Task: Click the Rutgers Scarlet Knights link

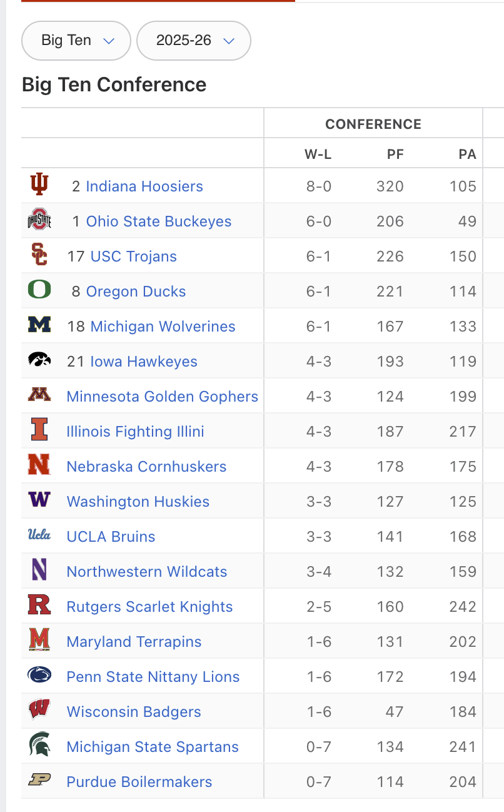Action: [149, 606]
